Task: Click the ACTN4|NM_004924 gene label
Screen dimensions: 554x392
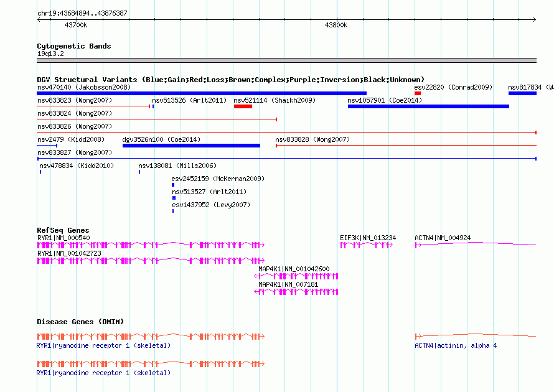Action: coord(443,238)
